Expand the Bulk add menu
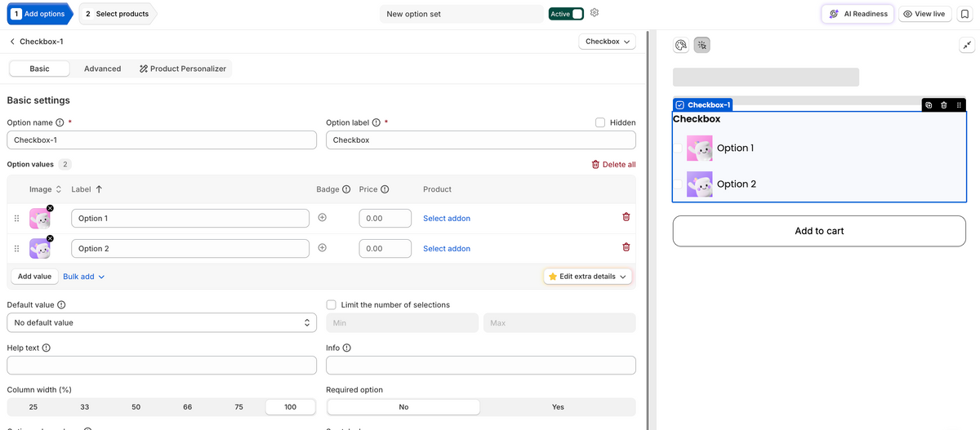 click(84, 277)
